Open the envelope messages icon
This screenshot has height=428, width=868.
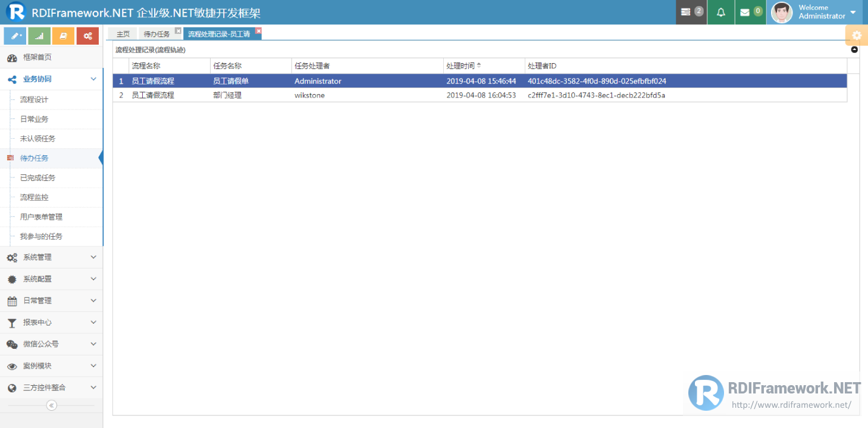tap(750, 12)
